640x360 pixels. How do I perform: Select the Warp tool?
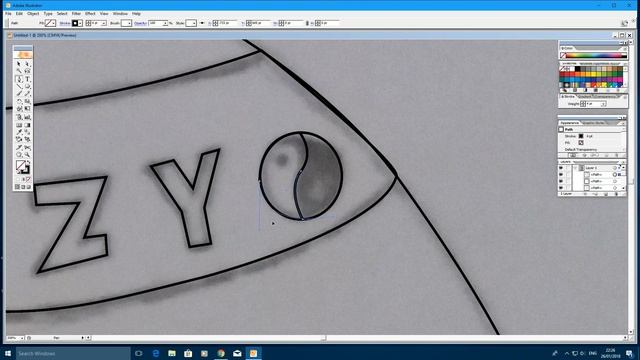[x=19, y=109]
